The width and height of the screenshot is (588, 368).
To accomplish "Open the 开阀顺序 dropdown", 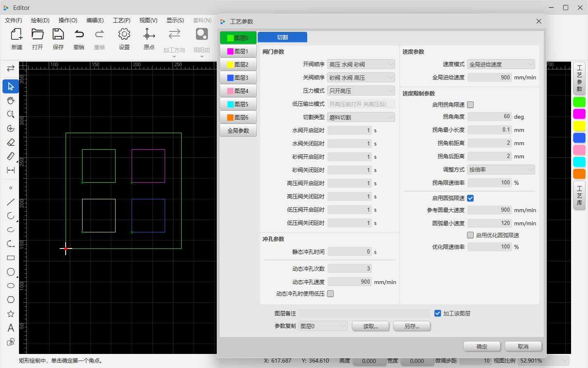I will click(x=361, y=64).
